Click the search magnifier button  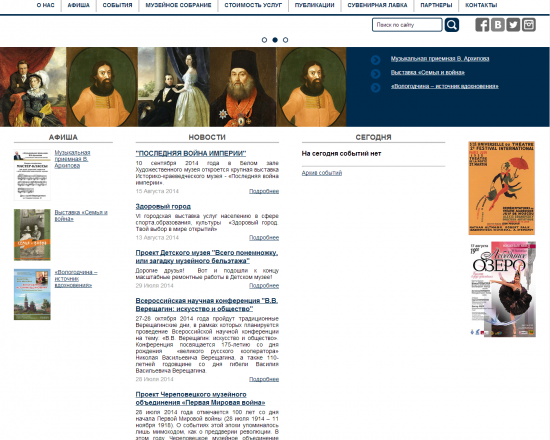(x=452, y=25)
